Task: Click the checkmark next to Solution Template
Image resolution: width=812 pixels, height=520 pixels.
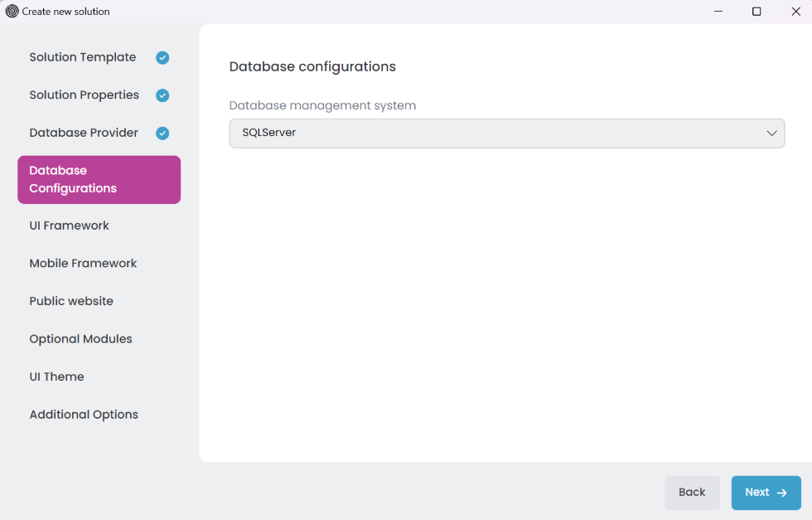Action: [x=162, y=57]
